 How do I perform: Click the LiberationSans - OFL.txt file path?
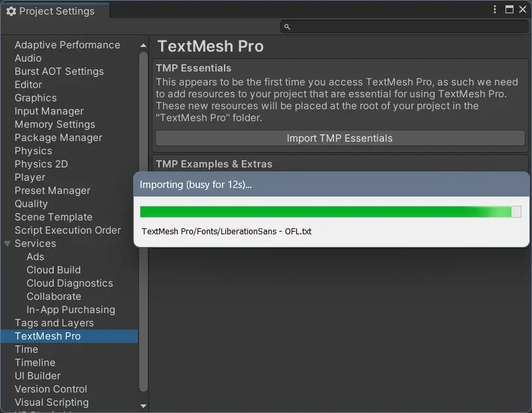click(x=227, y=231)
